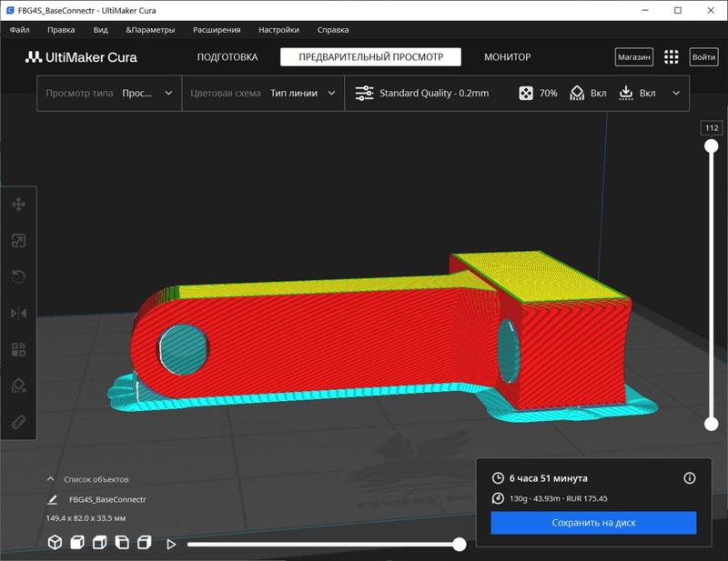The image size is (728, 561).
Task: Click the bottom layer slider handle
Action: coord(711,423)
